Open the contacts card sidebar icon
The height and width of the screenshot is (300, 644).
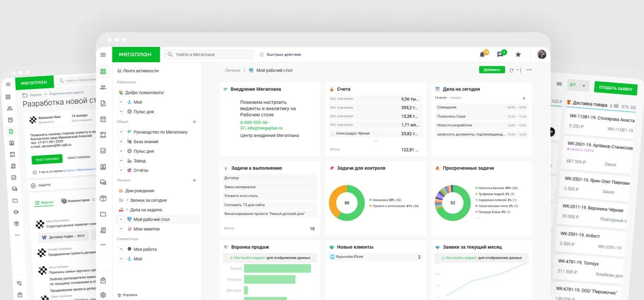pos(103,166)
